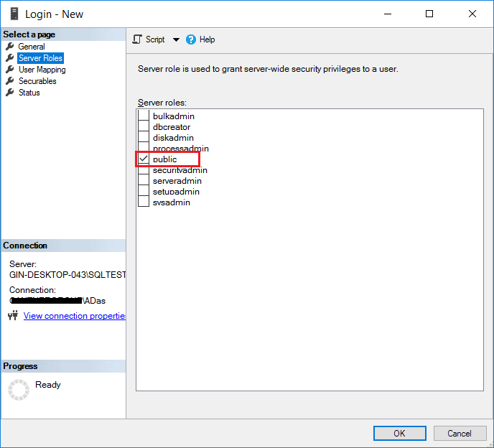Select the 'diskadmin' role name text
Screen dimensions: 494x448
coord(173,138)
